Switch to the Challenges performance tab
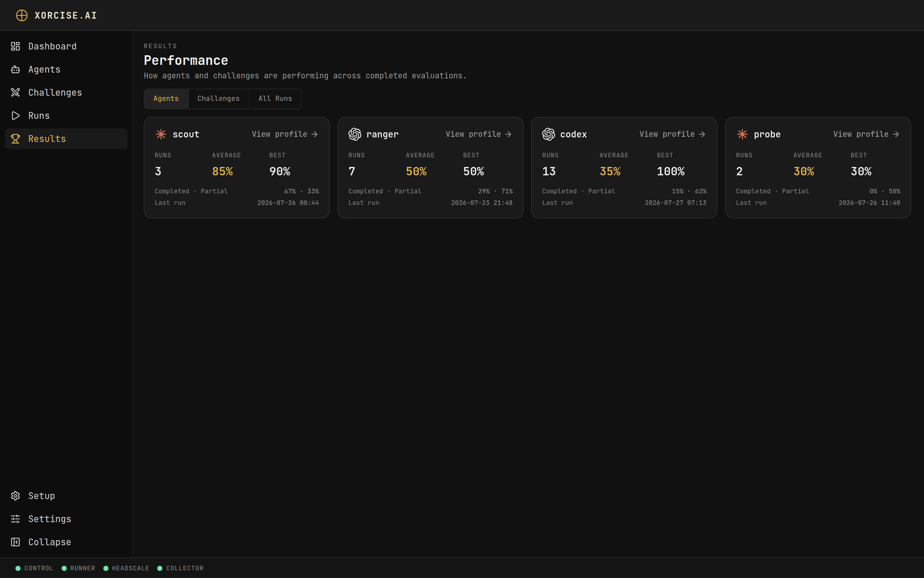The width and height of the screenshot is (924, 578). click(218, 99)
